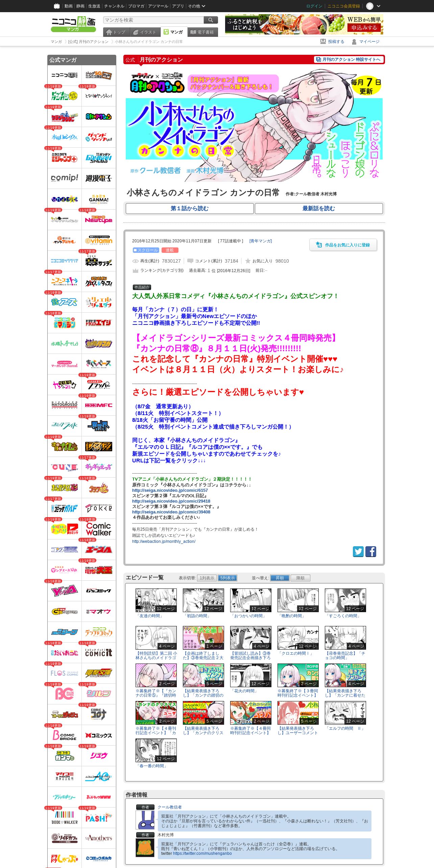Click the ログイン link

point(314,6)
